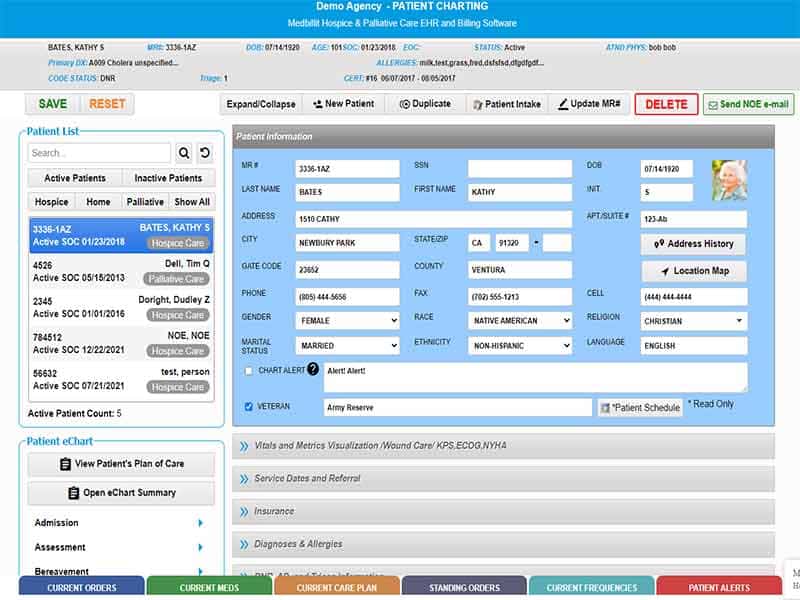Click the Duplicate button
Viewport: 800px width, 600px height.
[425, 104]
